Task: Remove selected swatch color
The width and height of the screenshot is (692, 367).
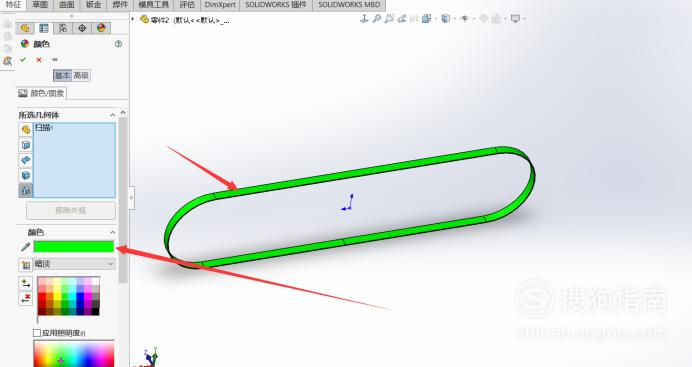Action: coord(26,299)
